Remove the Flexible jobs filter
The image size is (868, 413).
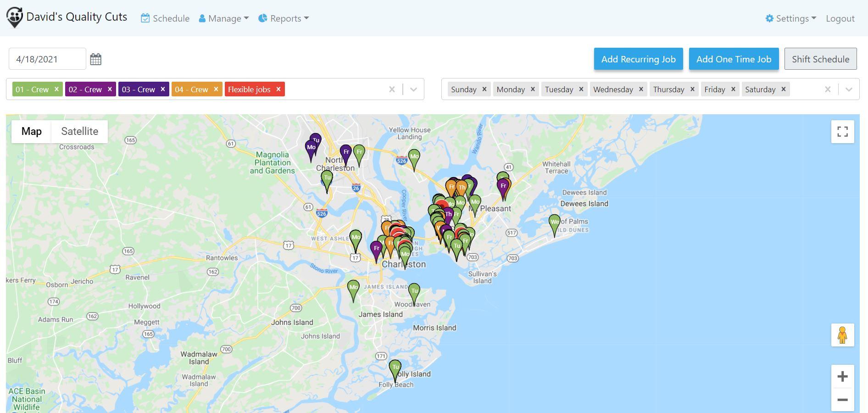coord(278,89)
